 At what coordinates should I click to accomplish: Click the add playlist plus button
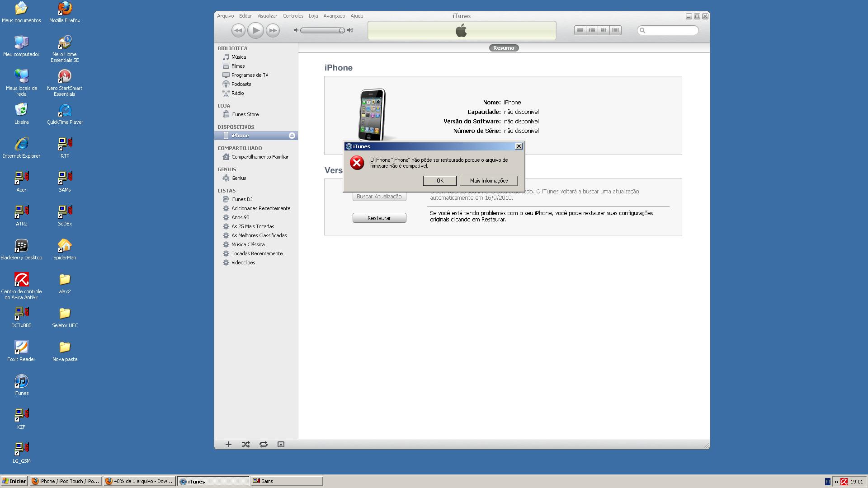228,444
